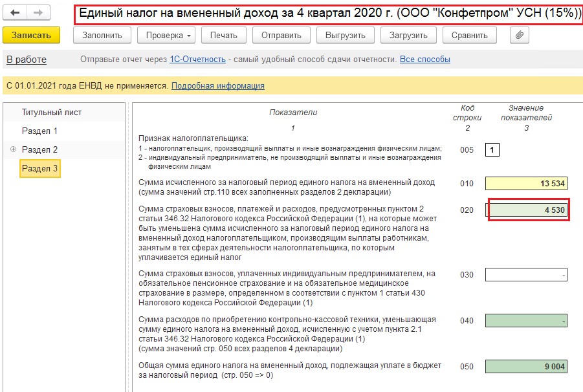The width and height of the screenshot is (583, 392).
Task: Click the line 040 green field
Action: pyautogui.click(x=526, y=321)
